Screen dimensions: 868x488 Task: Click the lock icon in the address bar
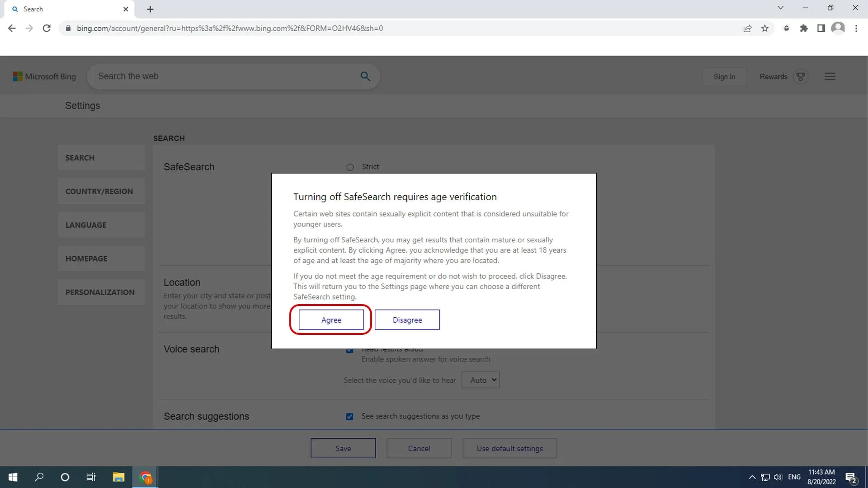pyautogui.click(x=68, y=28)
